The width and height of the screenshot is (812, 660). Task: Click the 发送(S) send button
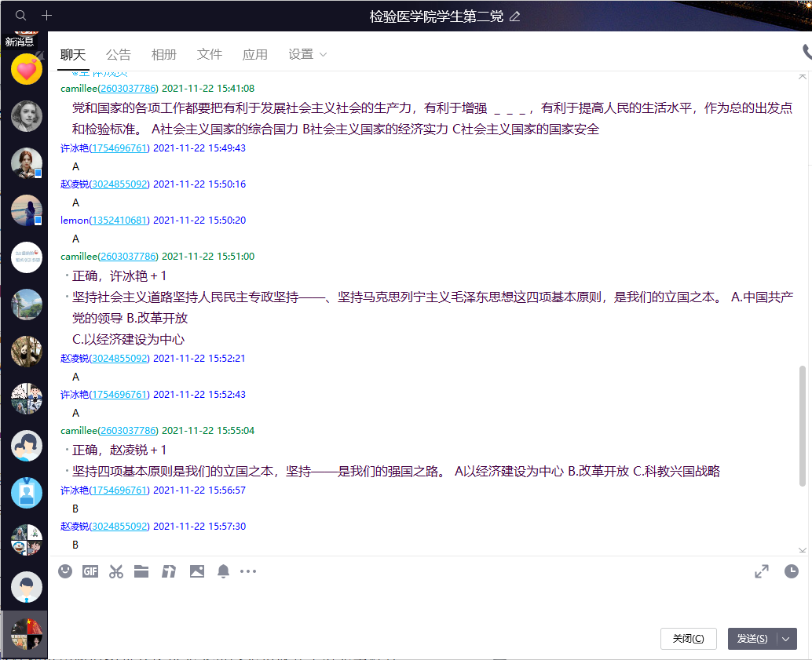click(752, 639)
